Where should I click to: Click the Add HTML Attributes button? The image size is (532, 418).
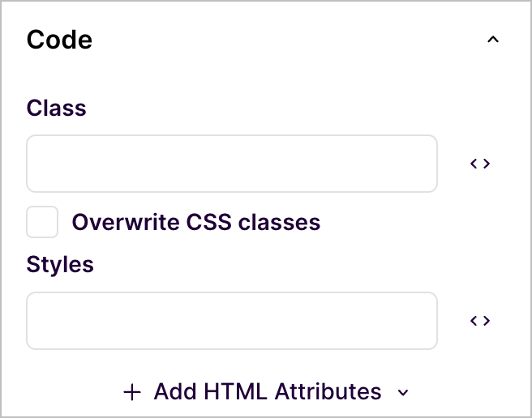tap(266, 392)
